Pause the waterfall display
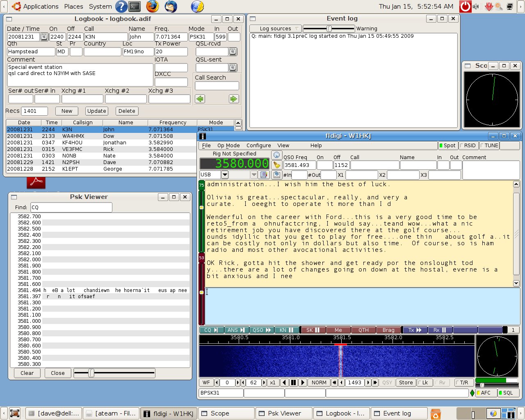 293,383
